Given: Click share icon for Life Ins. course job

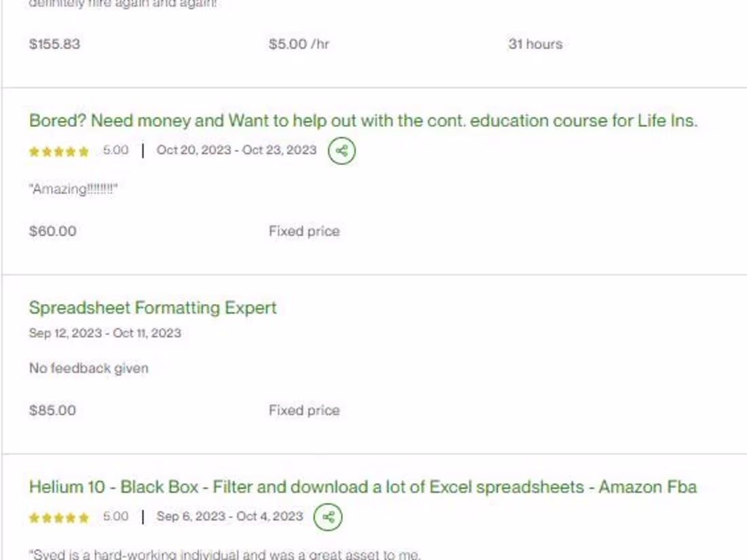Looking at the screenshot, I should [342, 151].
